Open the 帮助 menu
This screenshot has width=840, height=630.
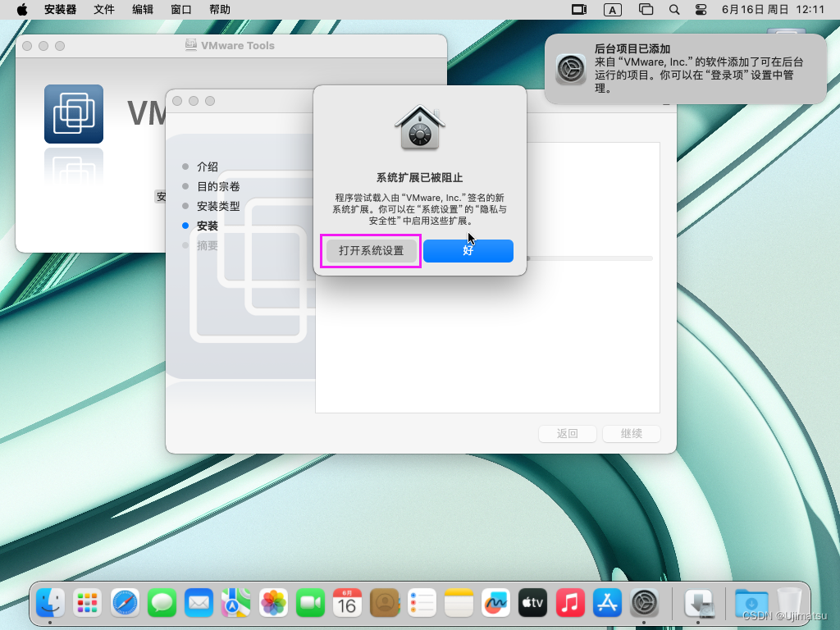(220, 10)
